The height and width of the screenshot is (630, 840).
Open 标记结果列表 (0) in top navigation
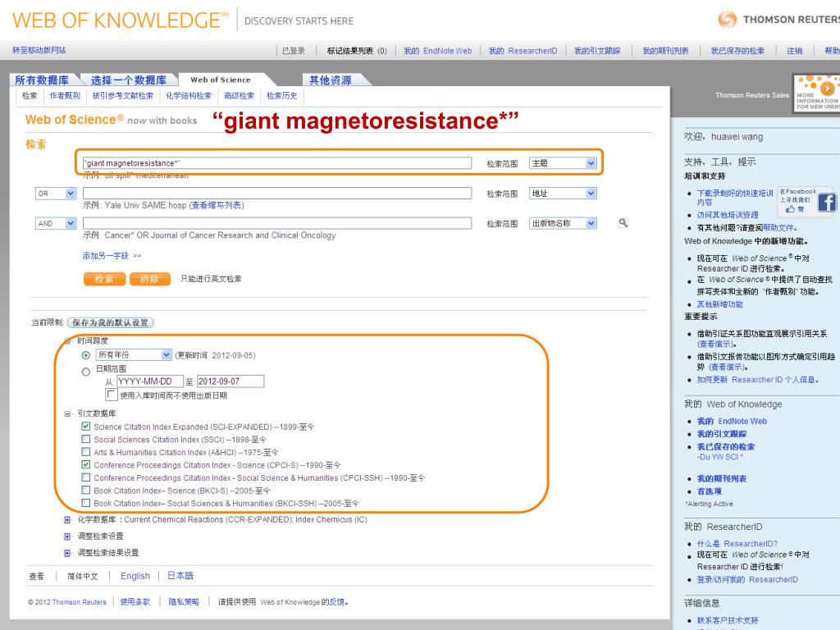click(357, 51)
